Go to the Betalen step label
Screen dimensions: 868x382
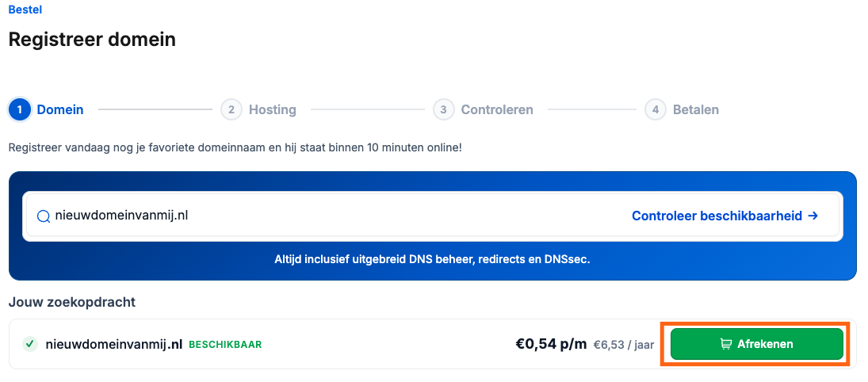point(696,109)
